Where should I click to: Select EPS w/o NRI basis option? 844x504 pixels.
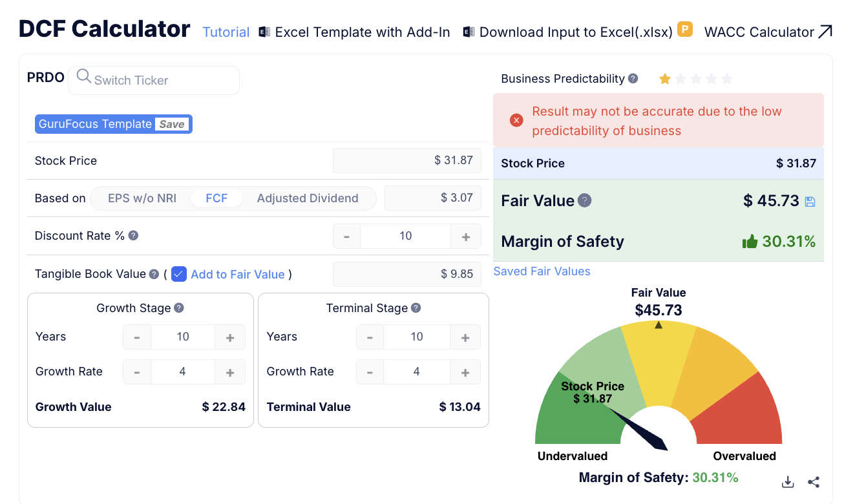point(142,198)
